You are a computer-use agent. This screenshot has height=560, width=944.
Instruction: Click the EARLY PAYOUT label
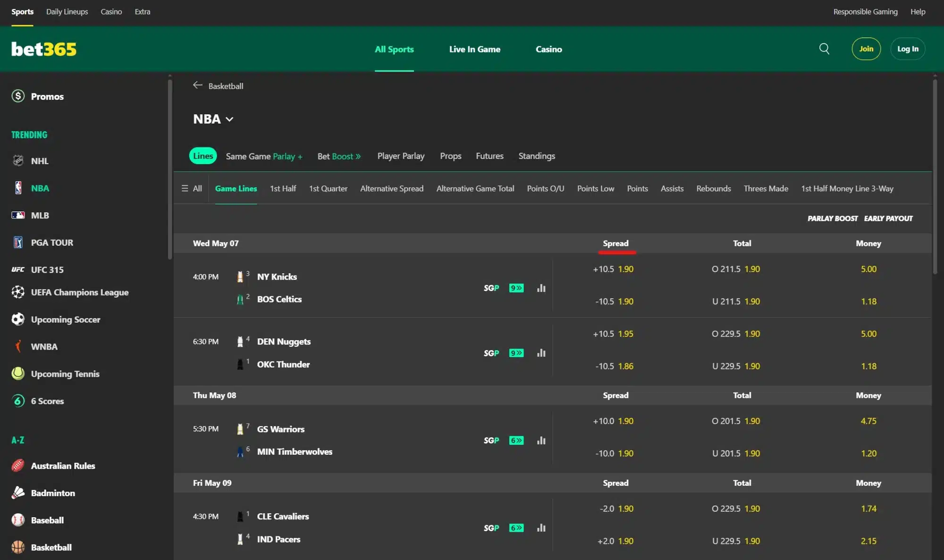[888, 218]
